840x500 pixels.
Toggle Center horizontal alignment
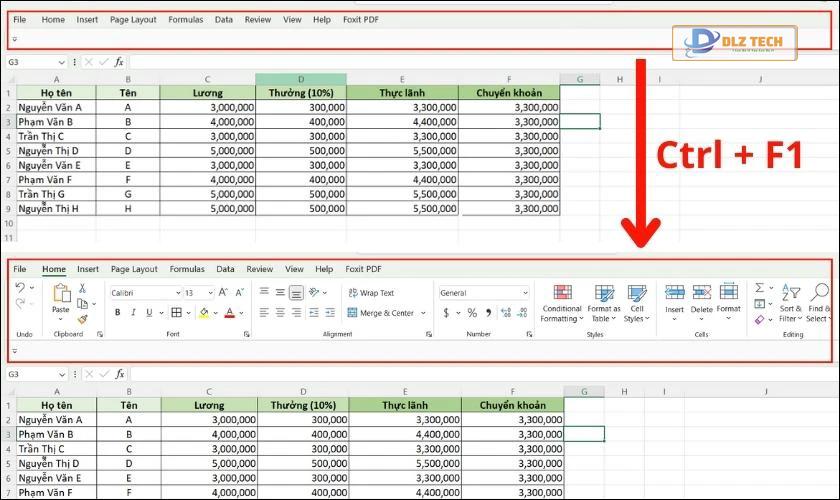coord(280,312)
